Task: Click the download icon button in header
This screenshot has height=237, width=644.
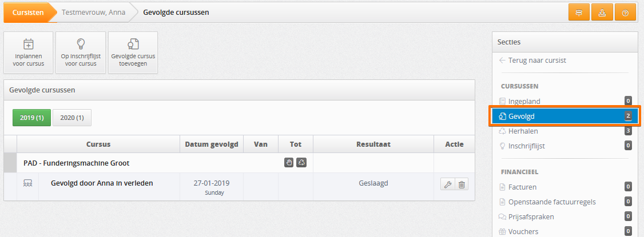Action: tap(602, 13)
